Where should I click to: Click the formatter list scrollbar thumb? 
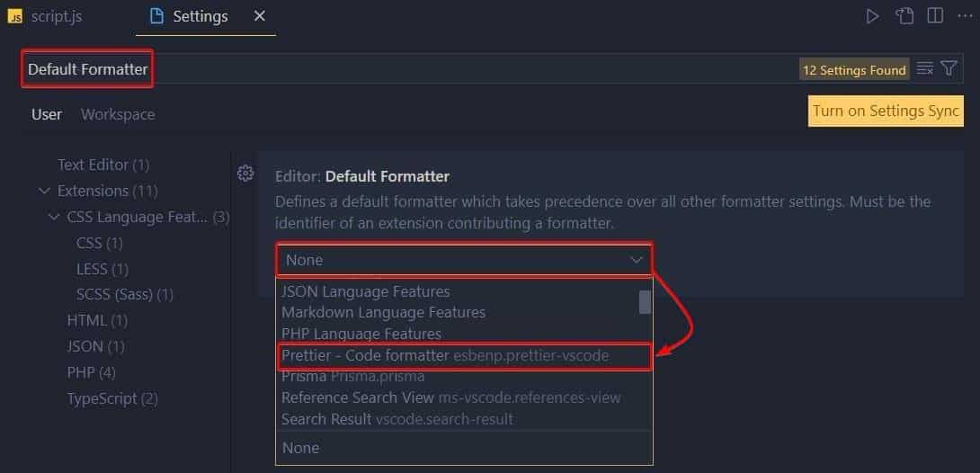click(x=645, y=302)
